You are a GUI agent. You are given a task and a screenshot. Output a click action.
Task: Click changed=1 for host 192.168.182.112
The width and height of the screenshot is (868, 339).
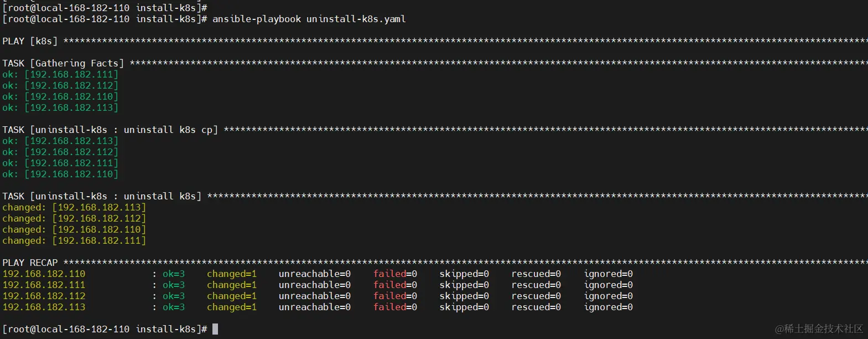tap(231, 296)
